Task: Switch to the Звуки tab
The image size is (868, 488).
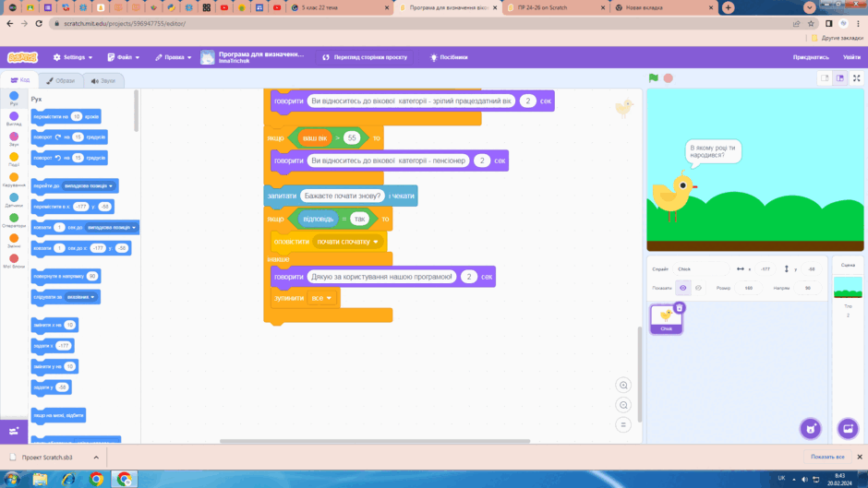Action: point(103,81)
